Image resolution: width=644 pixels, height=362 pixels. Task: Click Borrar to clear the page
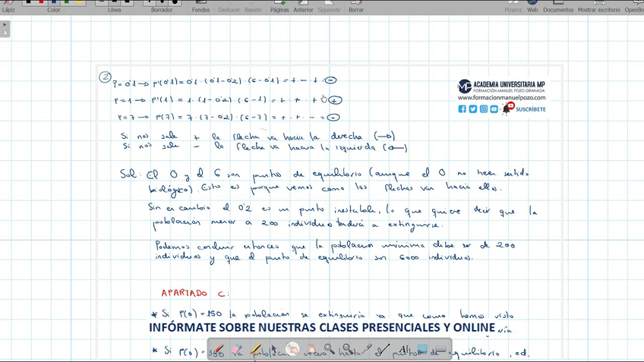tap(356, 6)
